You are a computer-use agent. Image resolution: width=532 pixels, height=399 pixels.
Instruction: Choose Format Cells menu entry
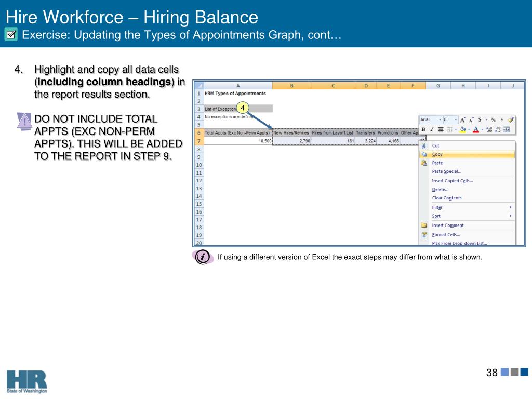467,235
